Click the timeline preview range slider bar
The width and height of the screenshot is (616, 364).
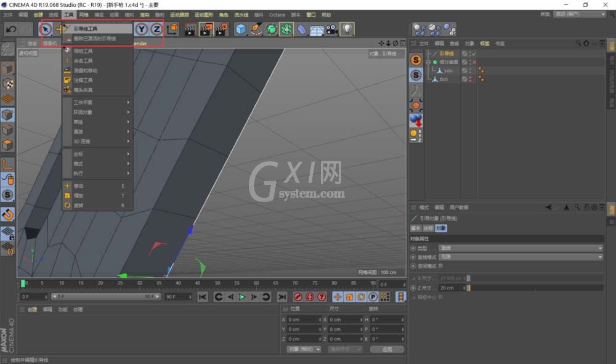click(106, 296)
